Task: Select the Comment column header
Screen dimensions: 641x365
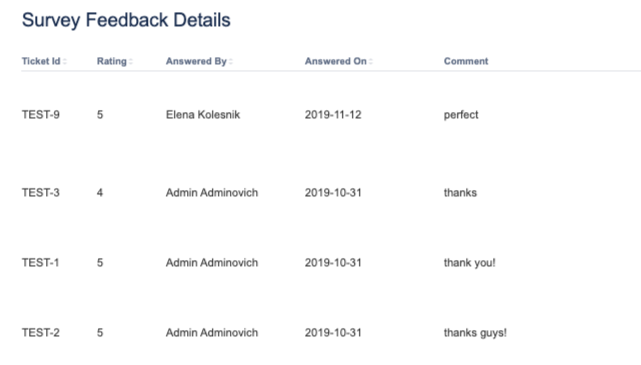Action: click(466, 61)
